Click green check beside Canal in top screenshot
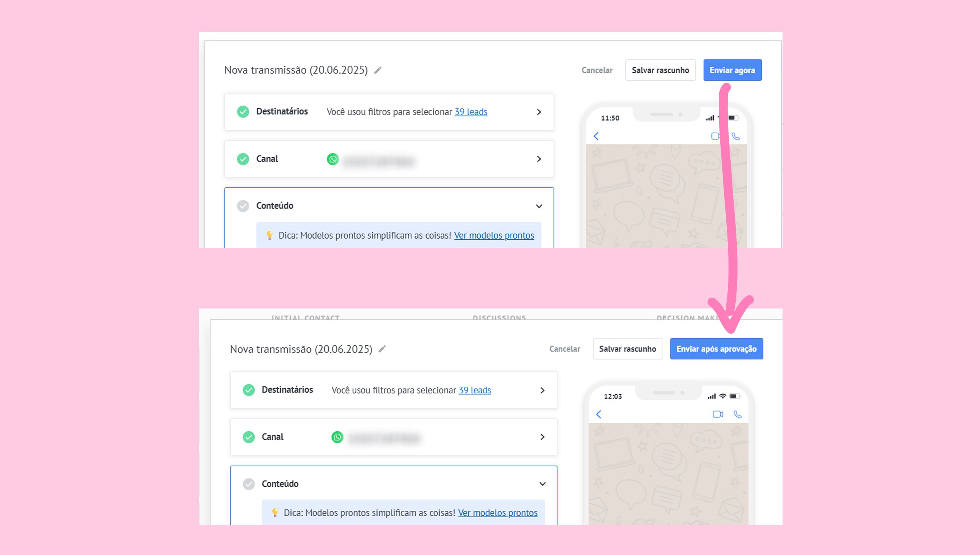Image resolution: width=980 pixels, height=555 pixels. tap(243, 159)
